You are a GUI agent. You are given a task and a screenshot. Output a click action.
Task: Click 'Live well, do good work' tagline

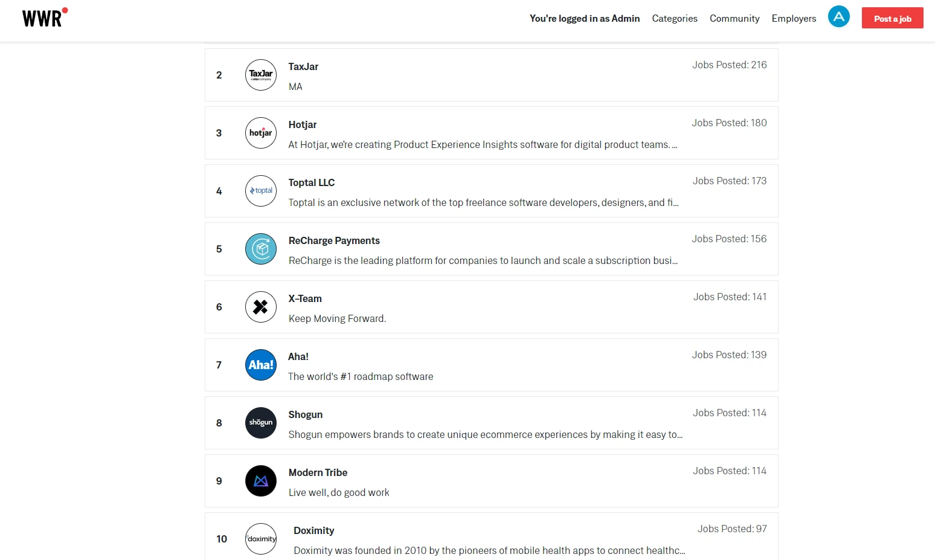pos(339,492)
